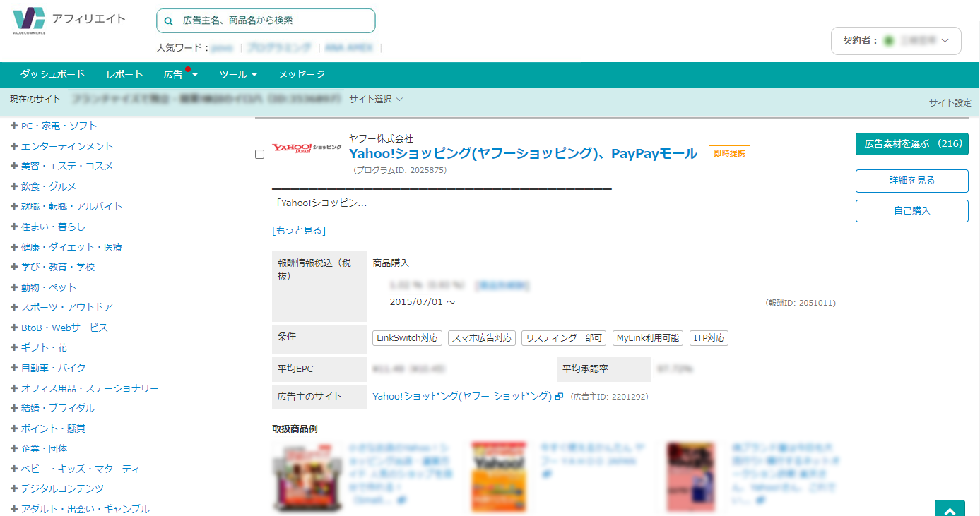Open the ツール dropdown menu
Image resolution: width=980 pixels, height=516 pixels.
coord(237,74)
